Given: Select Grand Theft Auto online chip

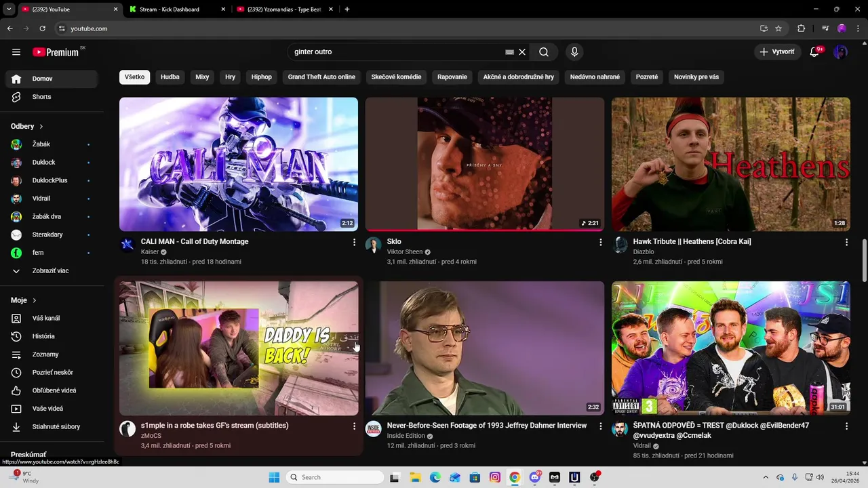Looking at the screenshot, I should pos(321,77).
